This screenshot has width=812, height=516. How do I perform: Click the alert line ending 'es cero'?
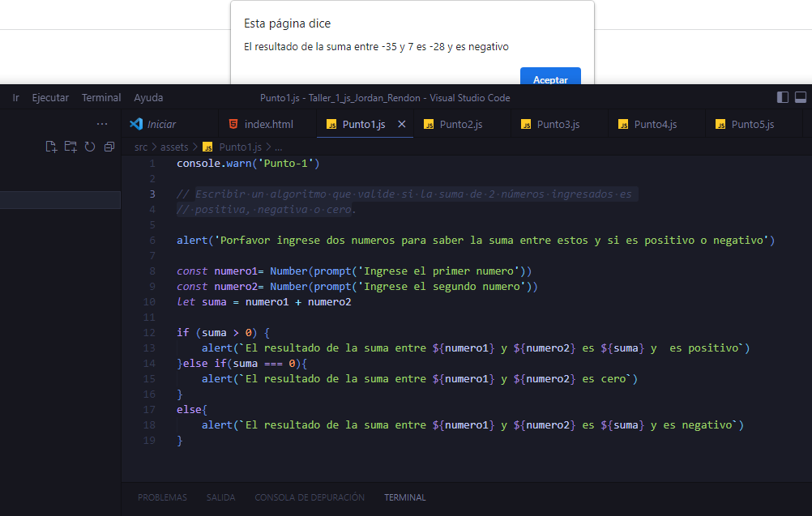pyautogui.click(x=420, y=379)
